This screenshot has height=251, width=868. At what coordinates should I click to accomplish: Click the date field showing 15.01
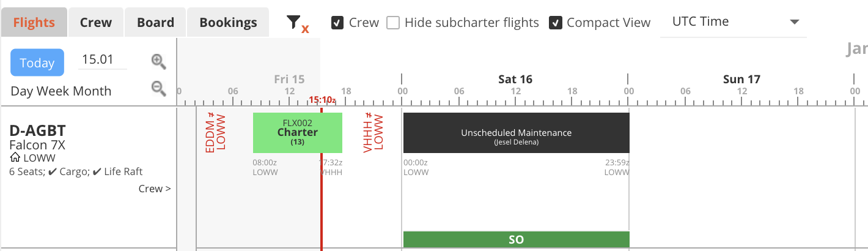point(103,60)
